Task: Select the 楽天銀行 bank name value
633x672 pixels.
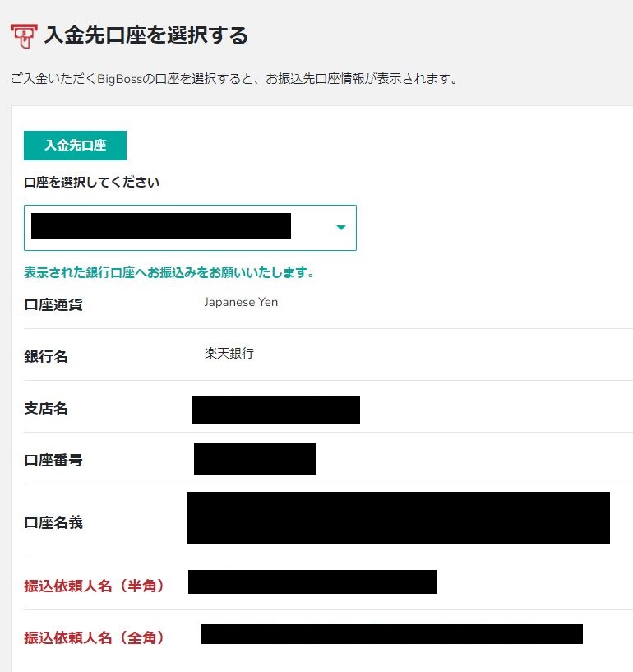Action: (229, 354)
